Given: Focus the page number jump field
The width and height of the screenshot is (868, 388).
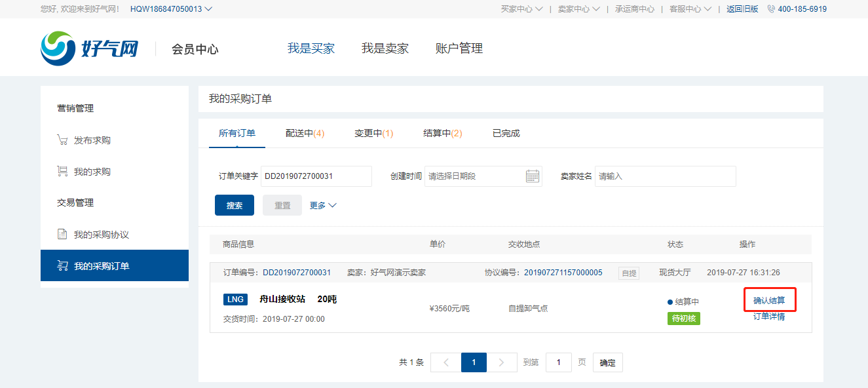Looking at the screenshot, I should [559, 362].
